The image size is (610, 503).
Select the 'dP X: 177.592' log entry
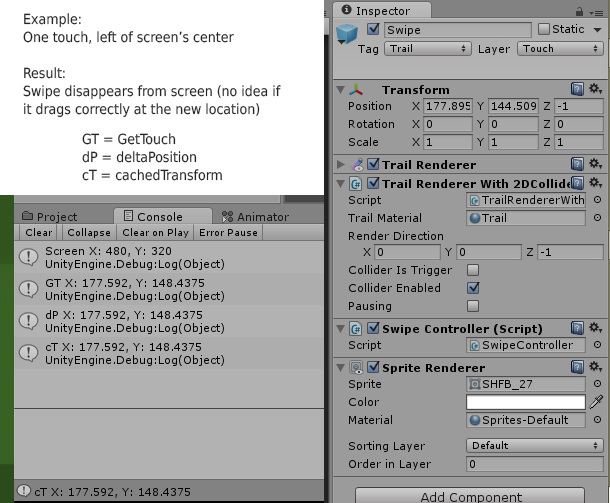[x=169, y=321]
